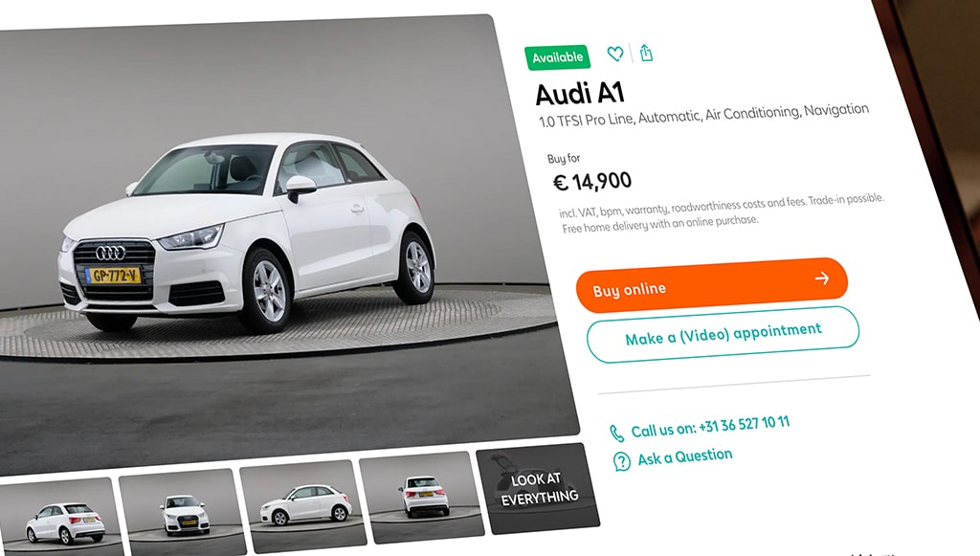
Task: Open the LOOK AT EVERYTHING gallery tile
Action: 538,488
